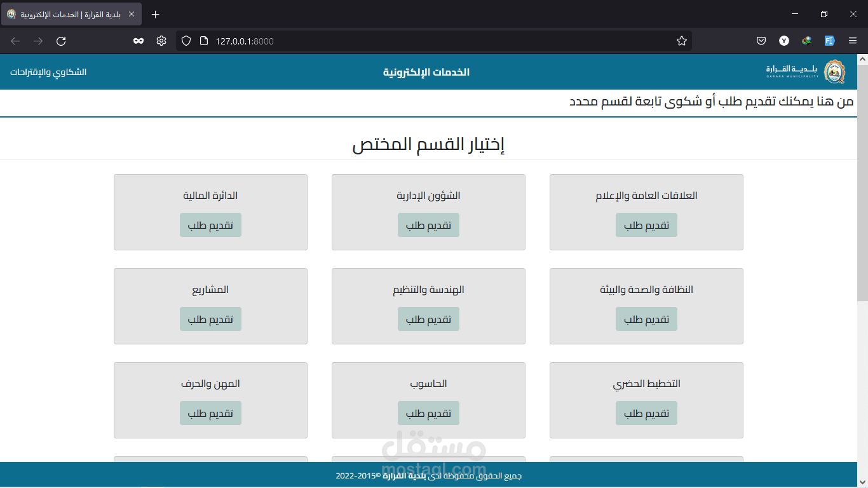The width and height of the screenshot is (868, 488).
Task: Click the النظافة والصحة والبيئة card title
Action: (646, 290)
